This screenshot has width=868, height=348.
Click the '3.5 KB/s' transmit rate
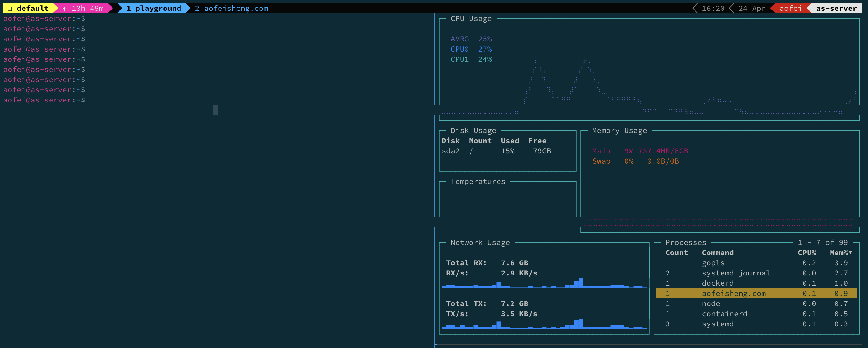click(519, 314)
